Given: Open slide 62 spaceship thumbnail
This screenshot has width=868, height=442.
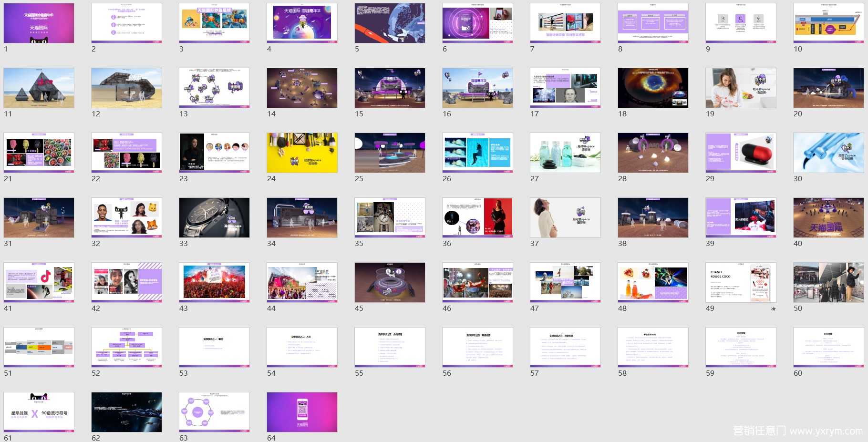Looking at the screenshot, I should tap(126, 412).
